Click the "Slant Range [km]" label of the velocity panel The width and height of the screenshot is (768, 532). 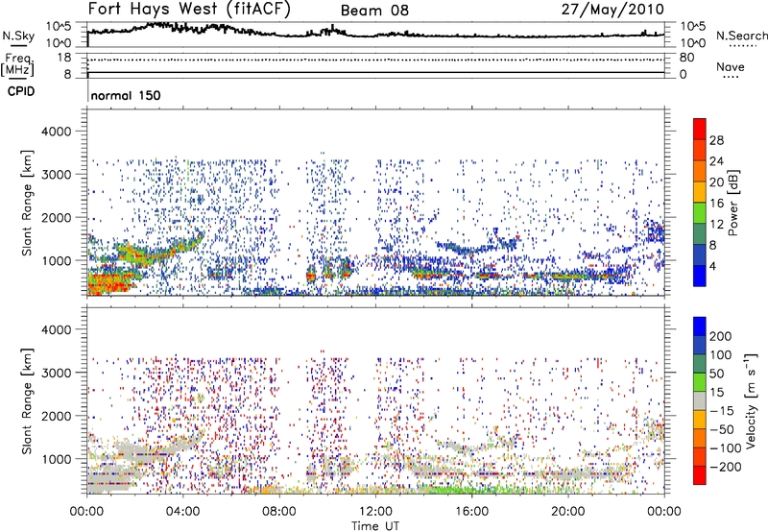click(x=27, y=400)
